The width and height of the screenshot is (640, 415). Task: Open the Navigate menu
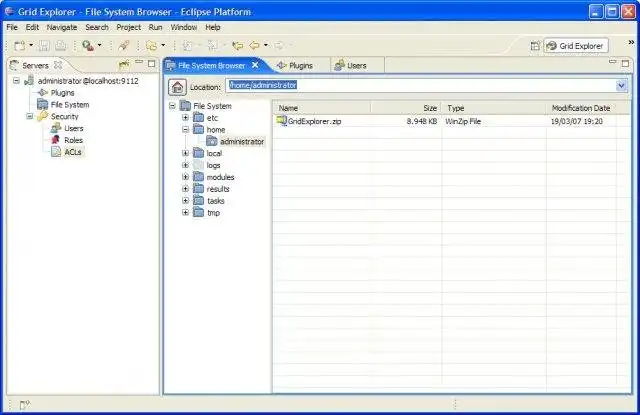[x=62, y=27]
